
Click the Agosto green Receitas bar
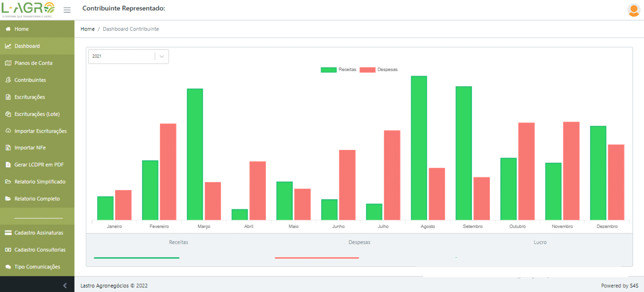coord(419,148)
